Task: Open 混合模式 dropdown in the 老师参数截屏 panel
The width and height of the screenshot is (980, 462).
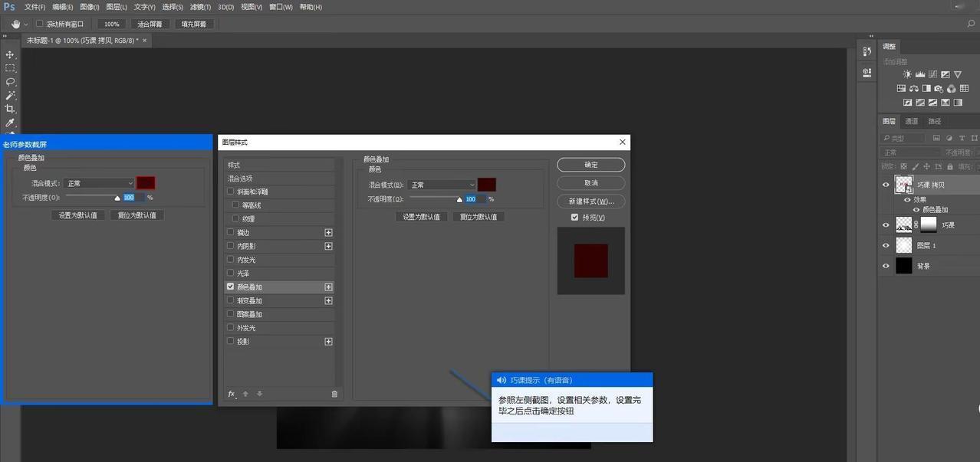Action: tap(100, 183)
